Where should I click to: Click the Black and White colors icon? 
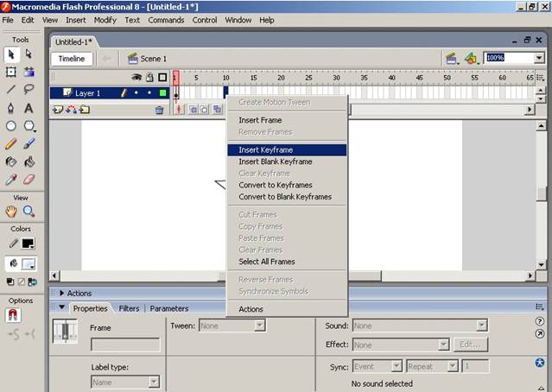(10, 281)
